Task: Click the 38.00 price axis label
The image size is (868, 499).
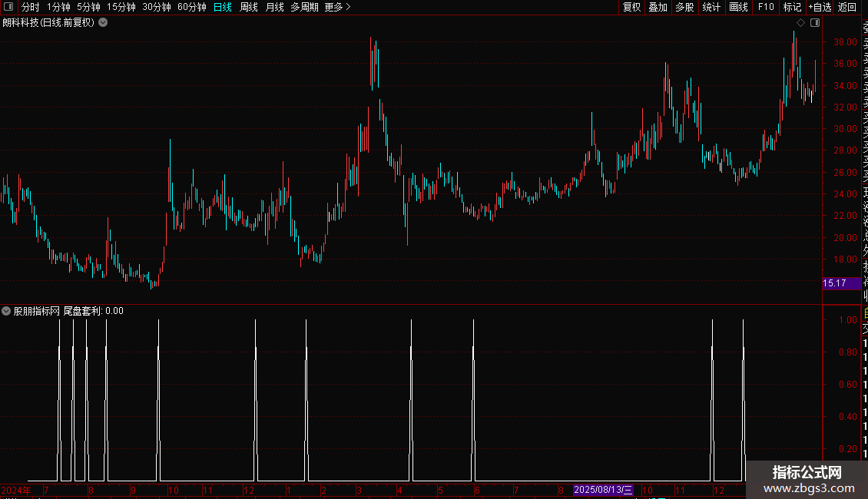Action: tap(845, 42)
